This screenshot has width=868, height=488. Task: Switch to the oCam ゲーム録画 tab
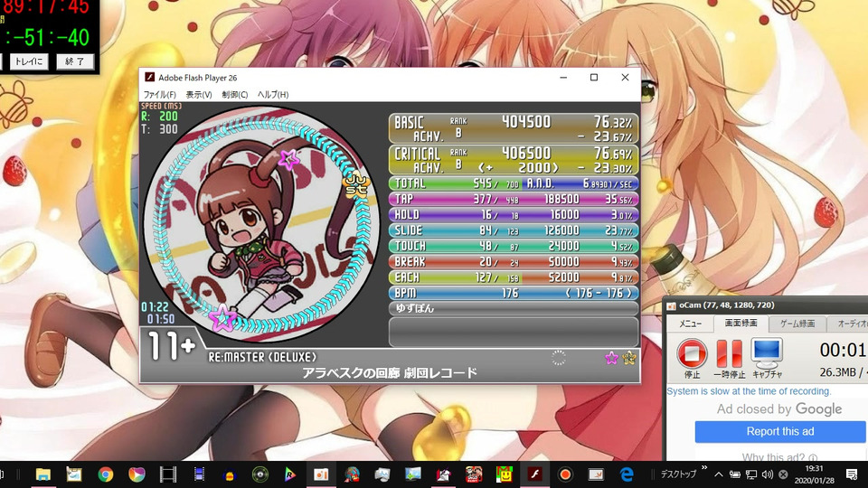(x=797, y=324)
